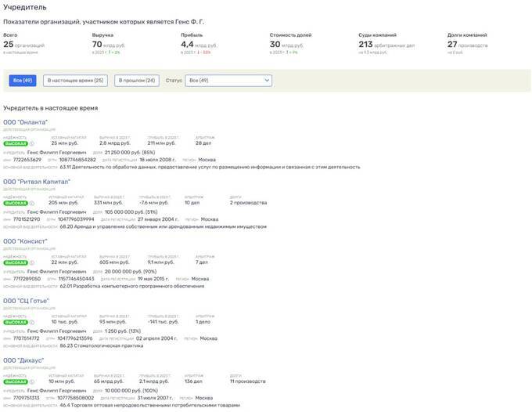Click info icon beside Дихаус reliability badge
The height and width of the screenshot is (412, 532).
click(32, 381)
